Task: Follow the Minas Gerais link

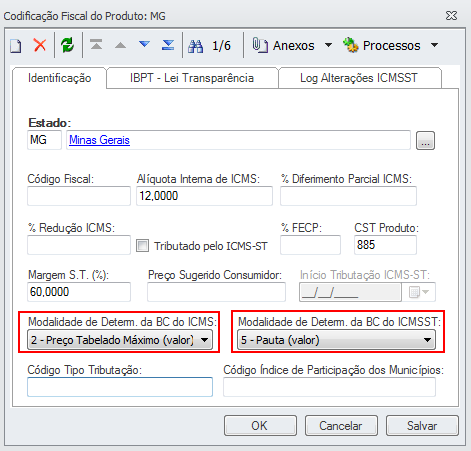Action: [99, 140]
